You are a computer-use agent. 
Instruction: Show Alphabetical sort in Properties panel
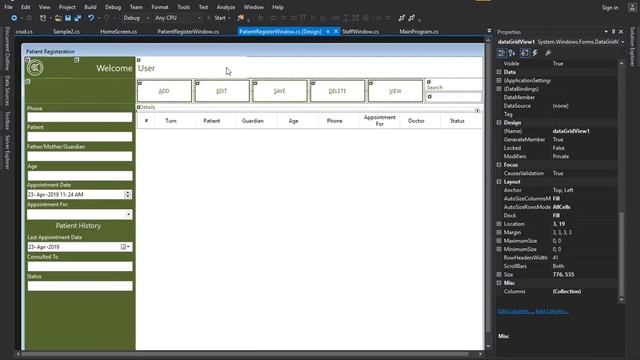coord(512,53)
